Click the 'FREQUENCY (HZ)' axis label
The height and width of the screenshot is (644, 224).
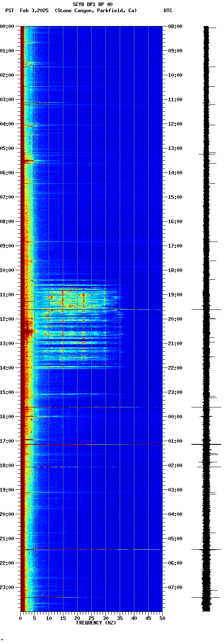pos(96,623)
